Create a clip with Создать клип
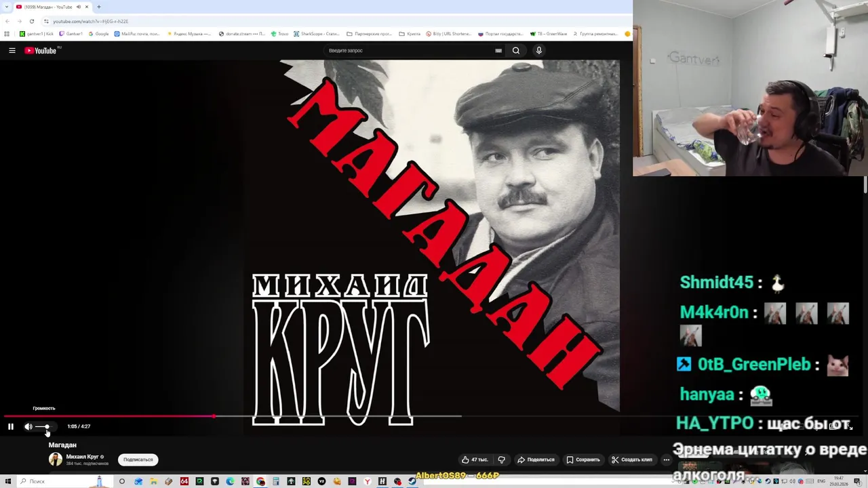Image resolution: width=868 pixels, height=488 pixels. (x=632, y=460)
